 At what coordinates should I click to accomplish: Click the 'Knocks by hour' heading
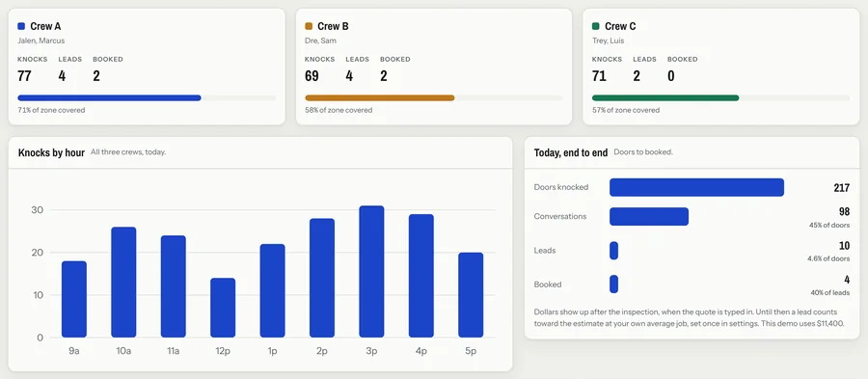pyautogui.click(x=51, y=152)
